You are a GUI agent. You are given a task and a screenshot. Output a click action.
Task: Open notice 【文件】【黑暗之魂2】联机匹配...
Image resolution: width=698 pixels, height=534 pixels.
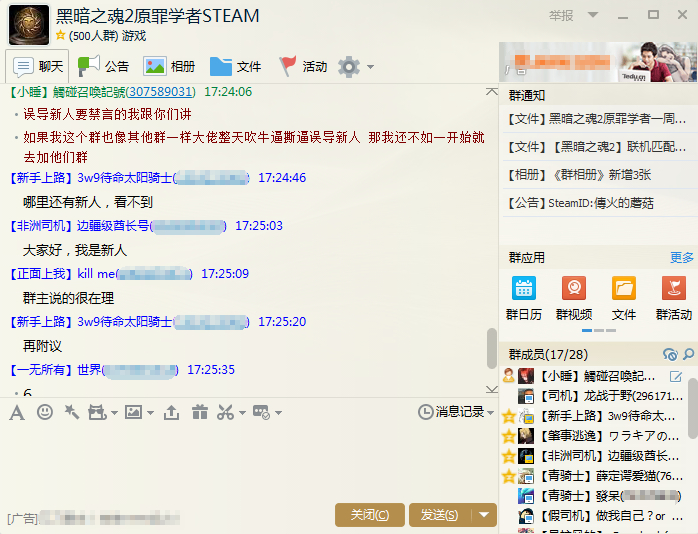(597, 147)
